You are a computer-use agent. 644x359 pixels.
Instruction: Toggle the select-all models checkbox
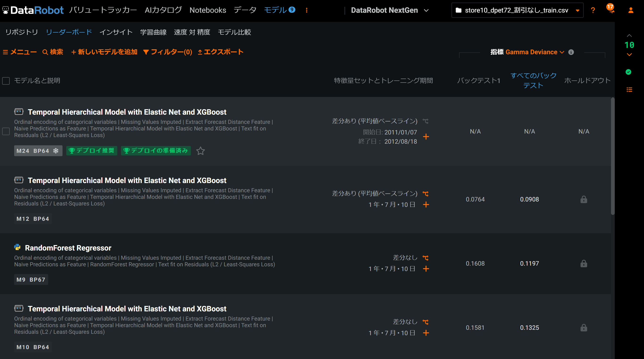pos(6,81)
